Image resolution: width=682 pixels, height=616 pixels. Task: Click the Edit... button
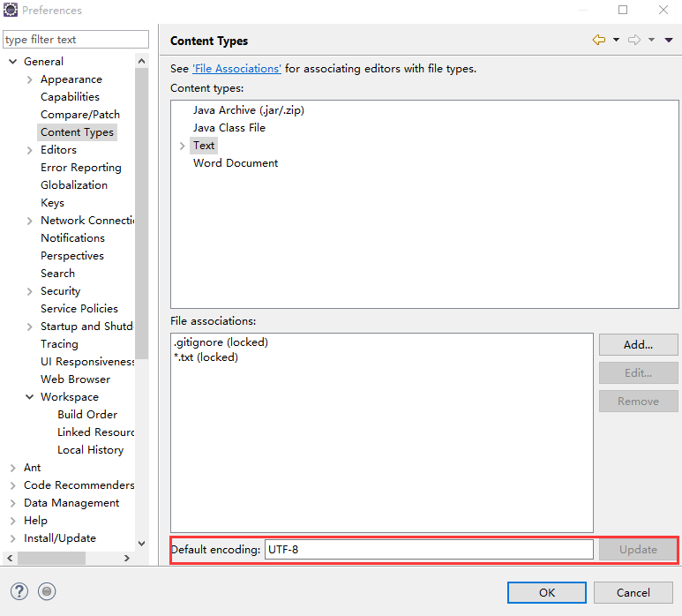(638, 372)
